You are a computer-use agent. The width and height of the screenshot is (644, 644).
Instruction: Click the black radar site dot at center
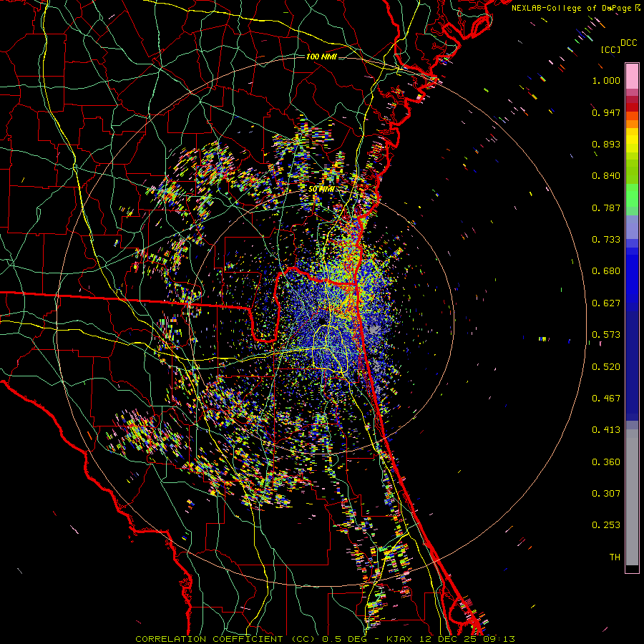321,321
